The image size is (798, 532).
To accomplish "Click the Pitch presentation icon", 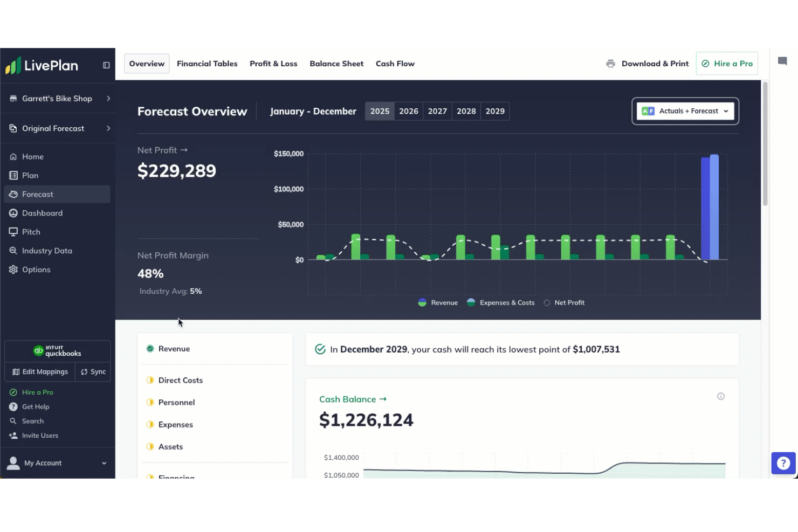I will point(13,232).
